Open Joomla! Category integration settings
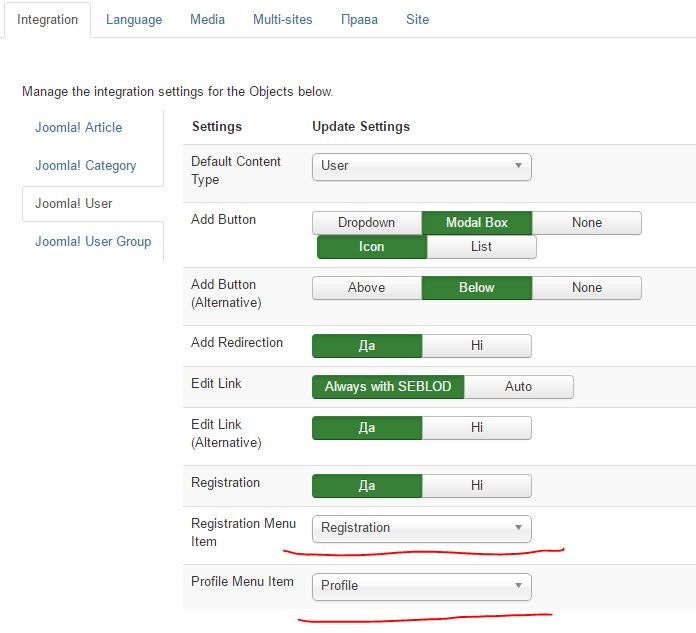Screen dimensions: 696x633 (86, 165)
